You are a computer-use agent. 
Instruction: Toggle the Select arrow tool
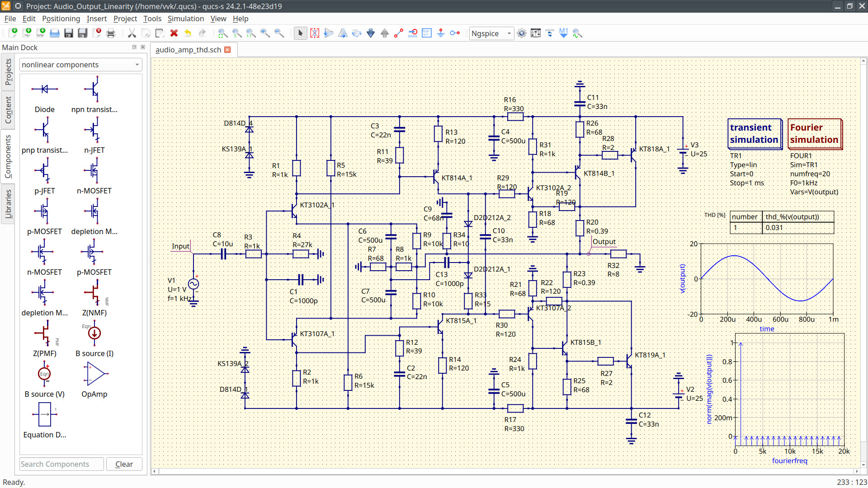(x=300, y=33)
